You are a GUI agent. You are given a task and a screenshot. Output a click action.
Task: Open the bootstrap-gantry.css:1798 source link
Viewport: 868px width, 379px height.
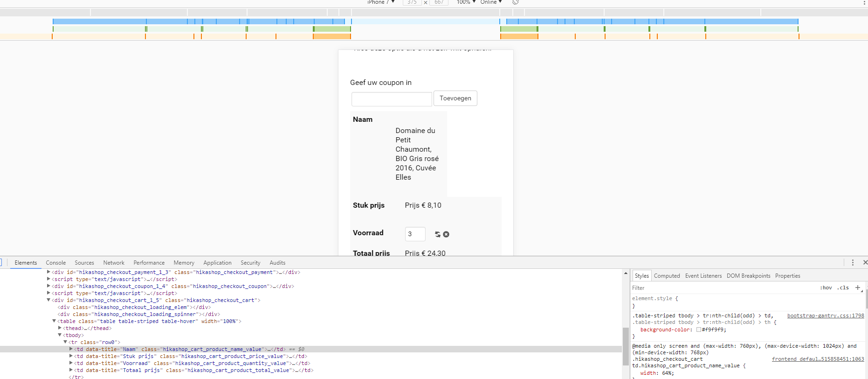[825, 316]
